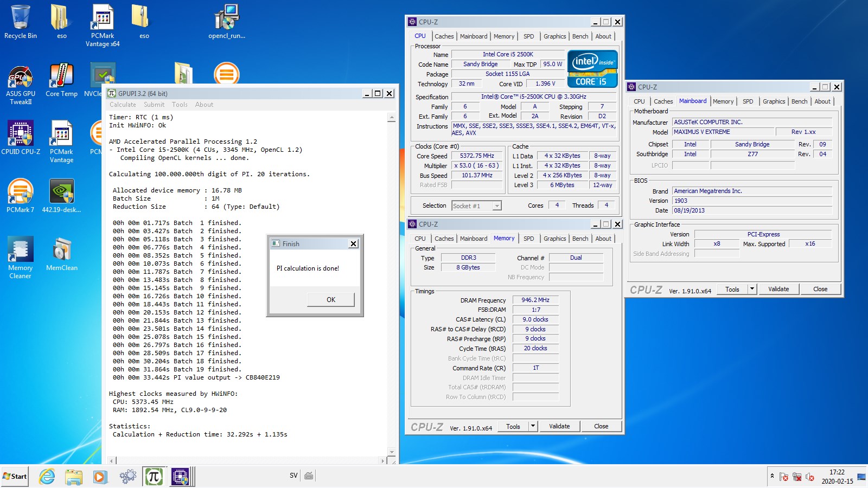Click the BIOS date 08/19/2013 field
The image size is (868, 488).
[752, 210]
